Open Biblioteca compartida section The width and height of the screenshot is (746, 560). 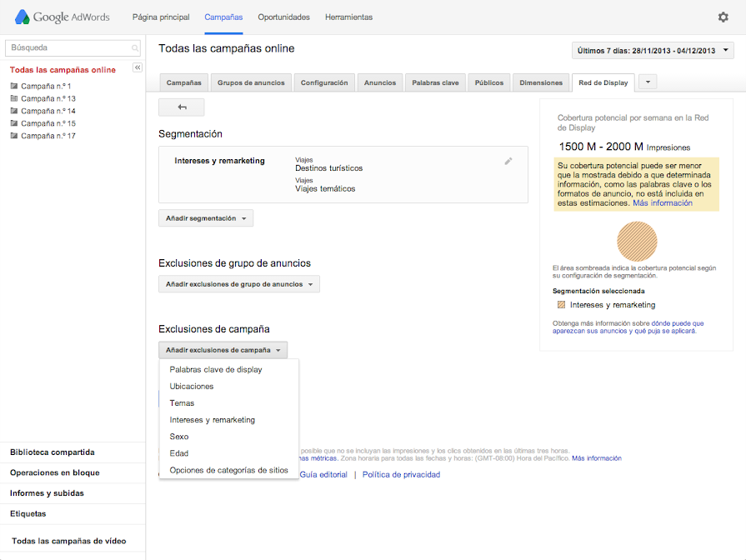(x=52, y=452)
